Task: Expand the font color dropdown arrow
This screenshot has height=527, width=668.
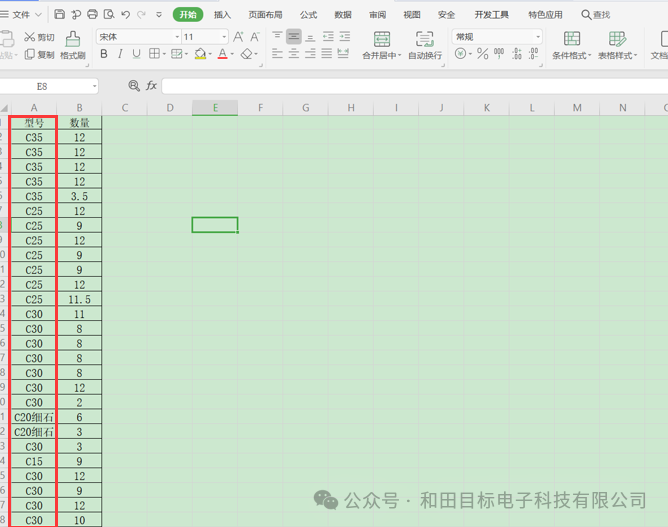Action: tap(232, 54)
